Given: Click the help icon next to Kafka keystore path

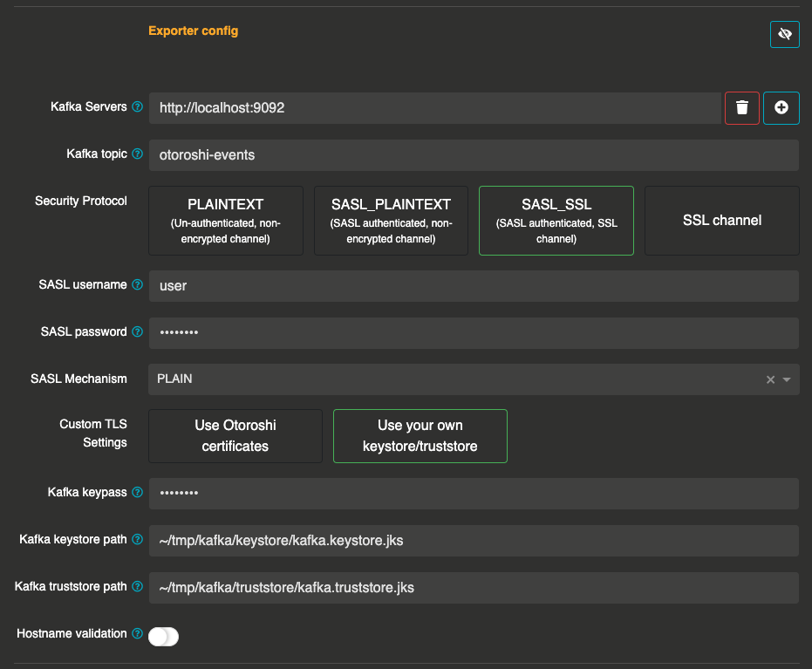Looking at the screenshot, I should (137, 540).
